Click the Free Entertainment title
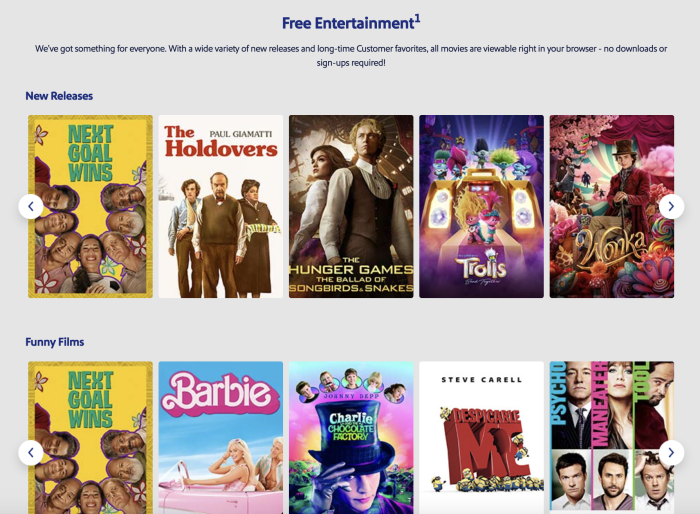 [x=348, y=23]
